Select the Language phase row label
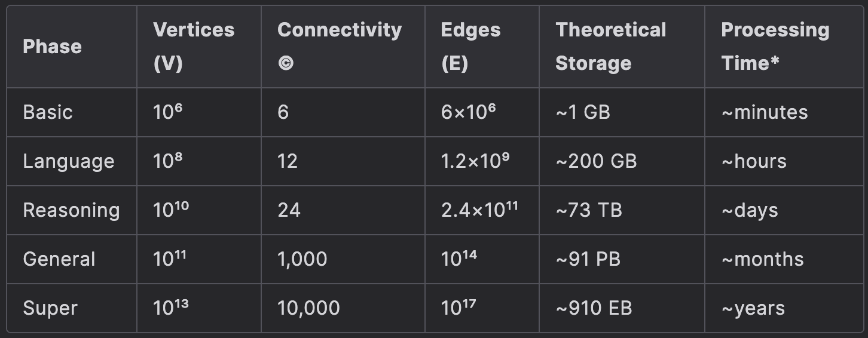The width and height of the screenshot is (868, 338). [x=69, y=161]
